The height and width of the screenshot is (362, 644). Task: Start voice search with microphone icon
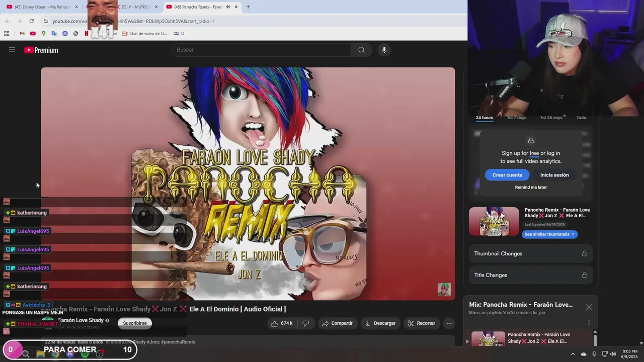(384, 50)
